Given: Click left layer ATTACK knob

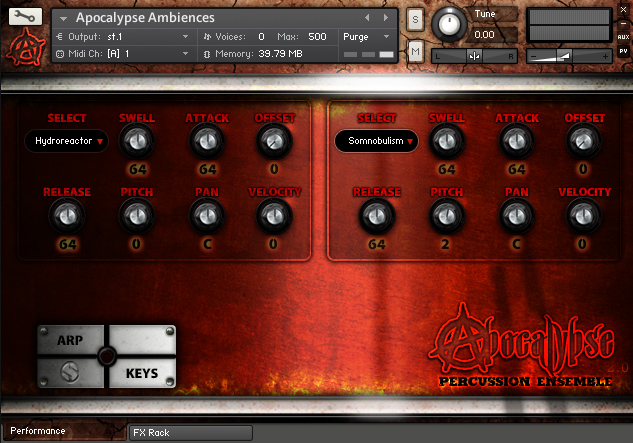Looking at the screenshot, I should (207, 141).
